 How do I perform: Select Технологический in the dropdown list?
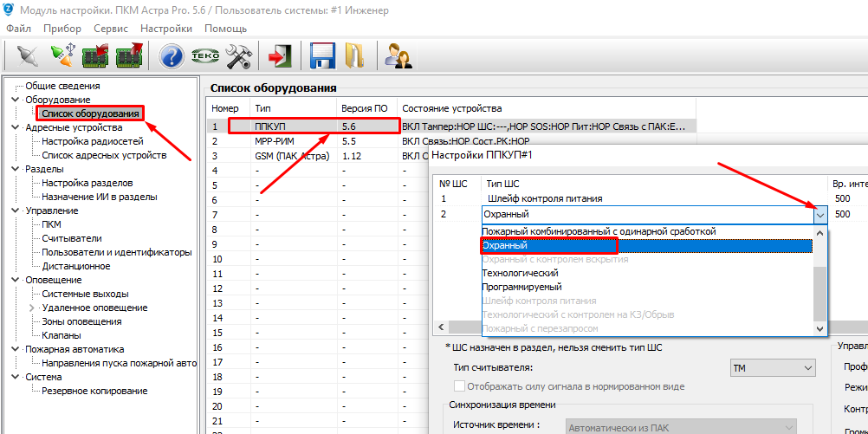(x=520, y=273)
